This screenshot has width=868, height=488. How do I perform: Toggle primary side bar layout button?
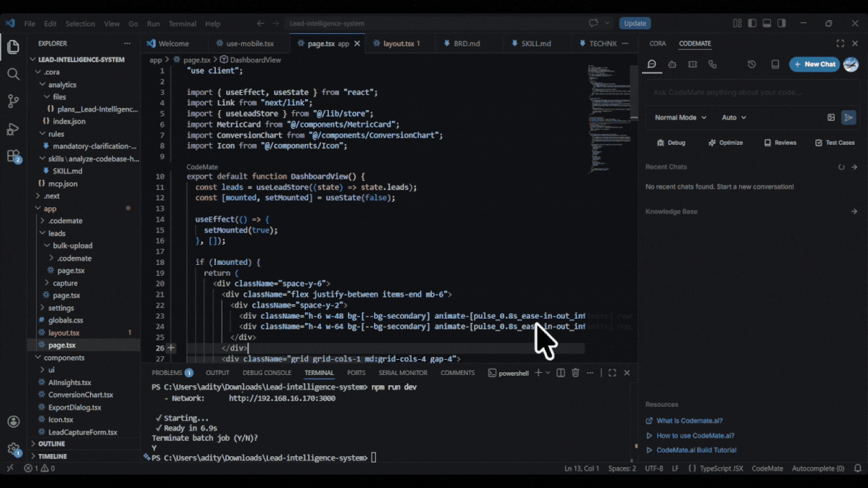(x=752, y=23)
